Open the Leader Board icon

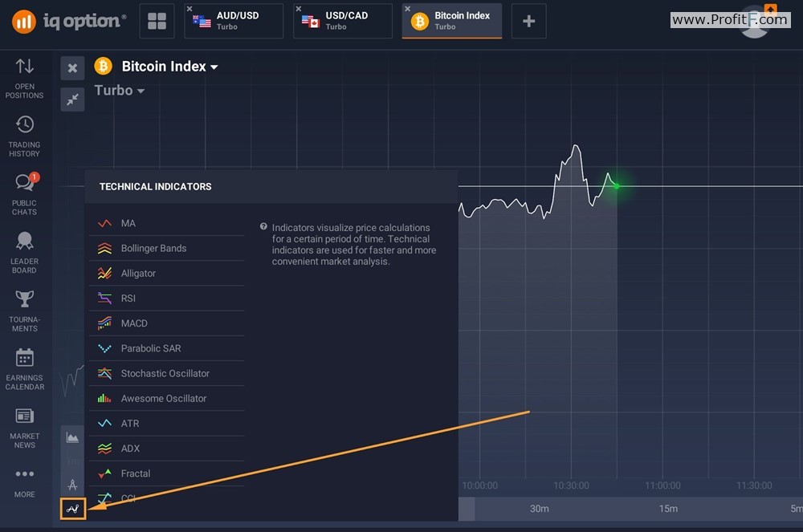tap(25, 253)
